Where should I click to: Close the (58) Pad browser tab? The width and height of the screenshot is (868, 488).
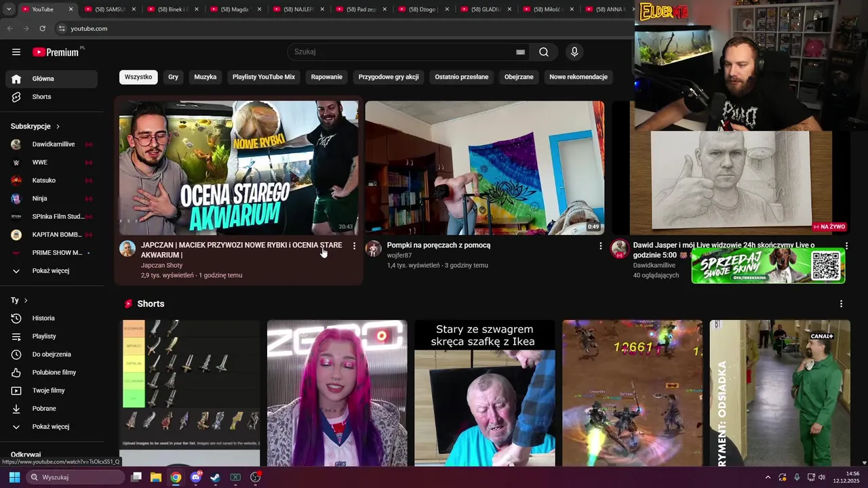click(x=384, y=9)
